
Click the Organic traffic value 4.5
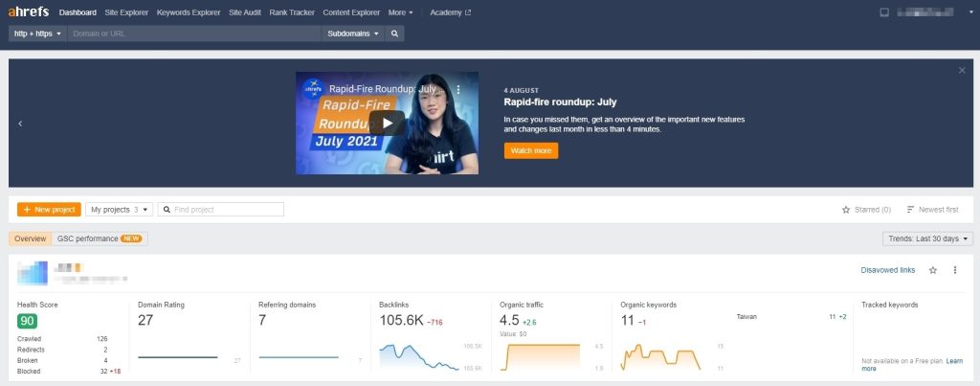click(x=509, y=320)
